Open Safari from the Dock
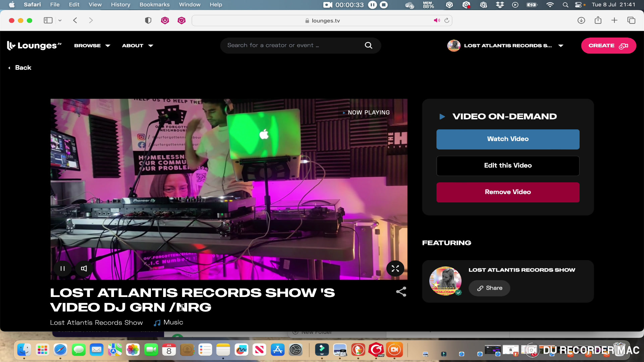The height and width of the screenshot is (362, 644). point(60,350)
